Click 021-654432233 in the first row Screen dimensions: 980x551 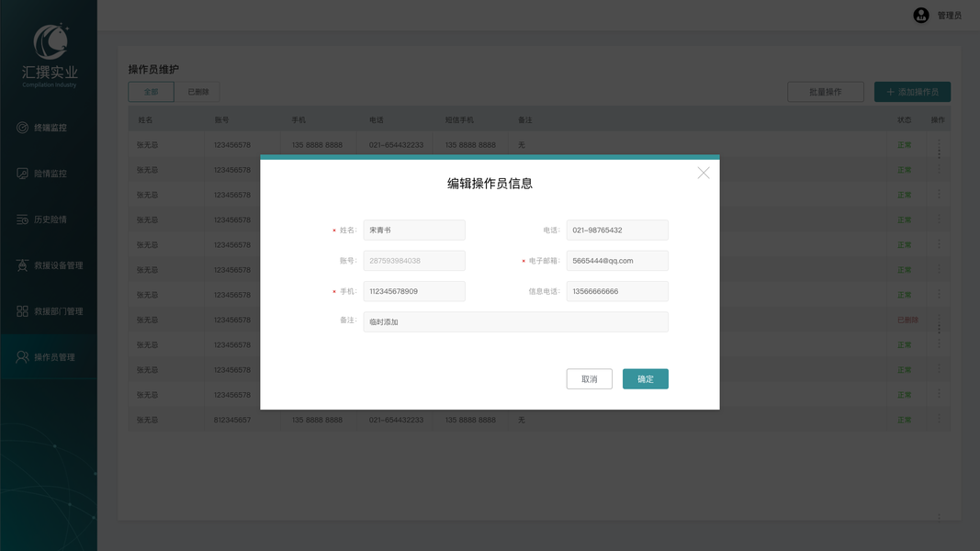tap(396, 145)
